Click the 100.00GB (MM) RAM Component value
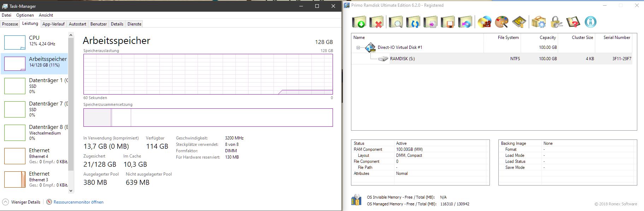This screenshot has height=211, width=644. click(x=409, y=149)
